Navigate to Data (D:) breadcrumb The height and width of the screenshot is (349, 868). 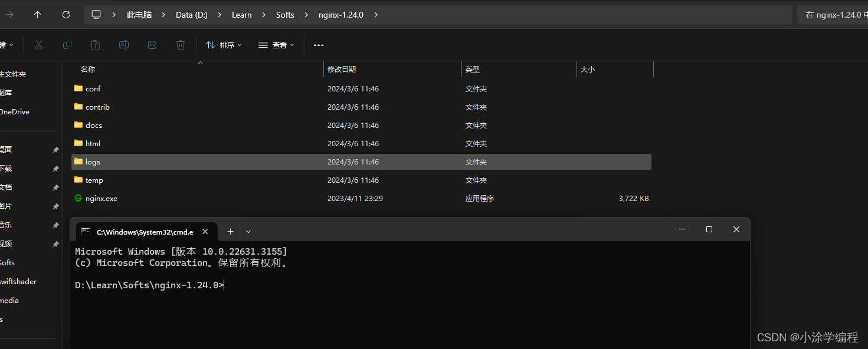[192, 15]
